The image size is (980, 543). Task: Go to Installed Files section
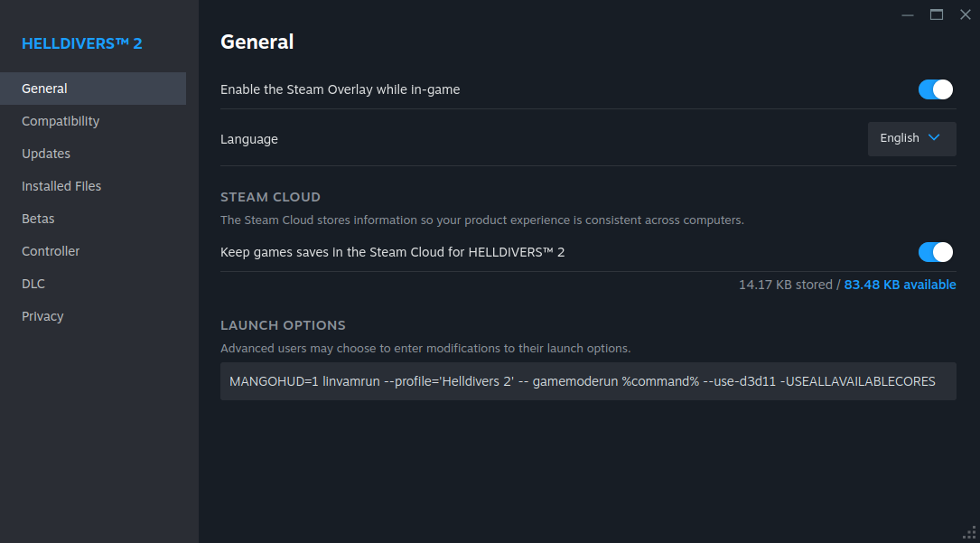pos(93,186)
